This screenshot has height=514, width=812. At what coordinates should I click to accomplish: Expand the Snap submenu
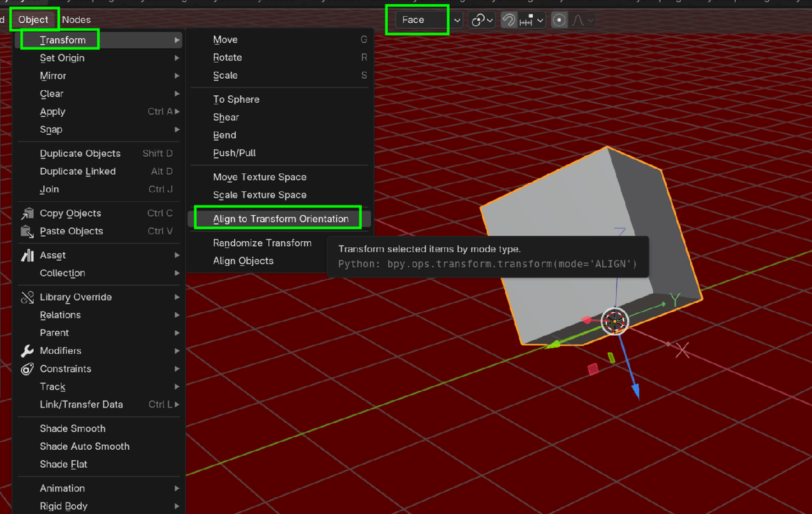click(x=100, y=129)
